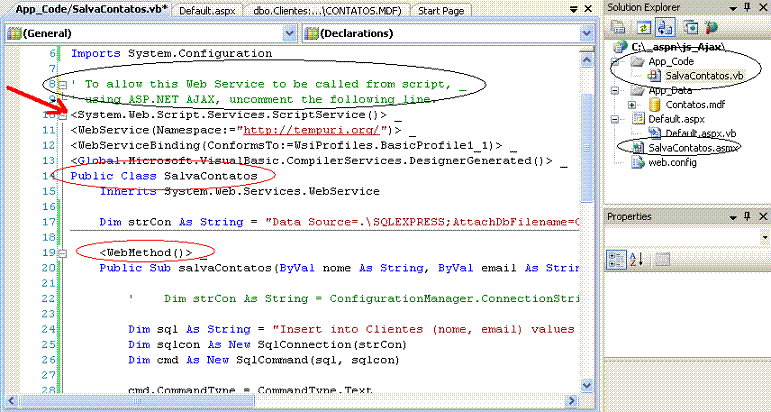
Task: Click the web.config file icon
Action: 638,162
